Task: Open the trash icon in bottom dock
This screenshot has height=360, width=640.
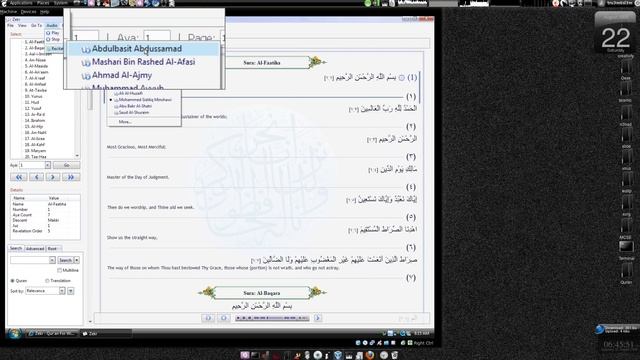Action: 395,355
